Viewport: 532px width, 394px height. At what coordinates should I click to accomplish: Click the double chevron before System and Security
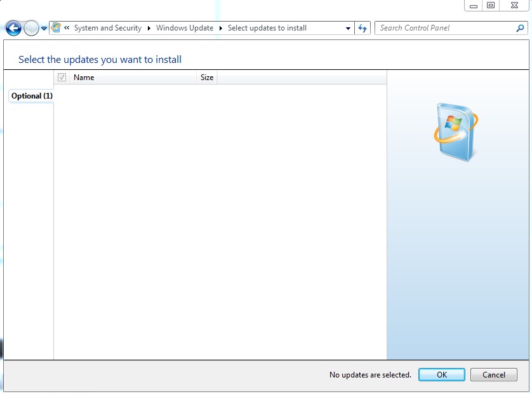pos(67,28)
